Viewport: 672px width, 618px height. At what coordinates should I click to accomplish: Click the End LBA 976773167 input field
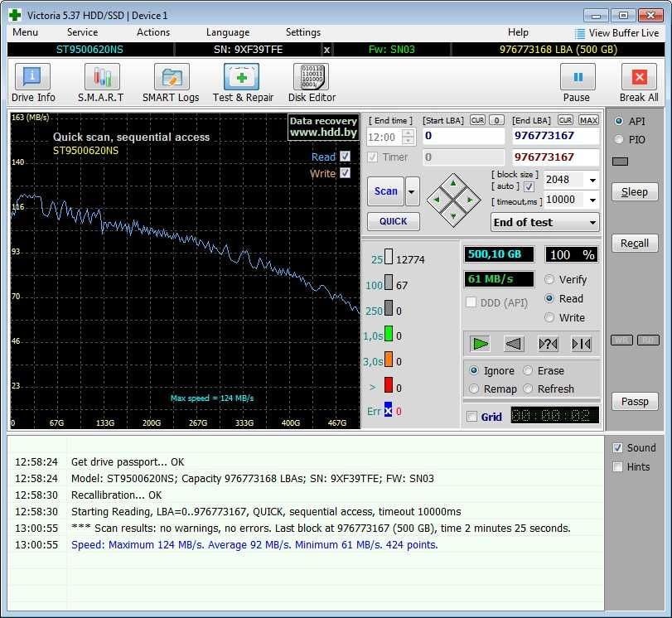point(555,137)
